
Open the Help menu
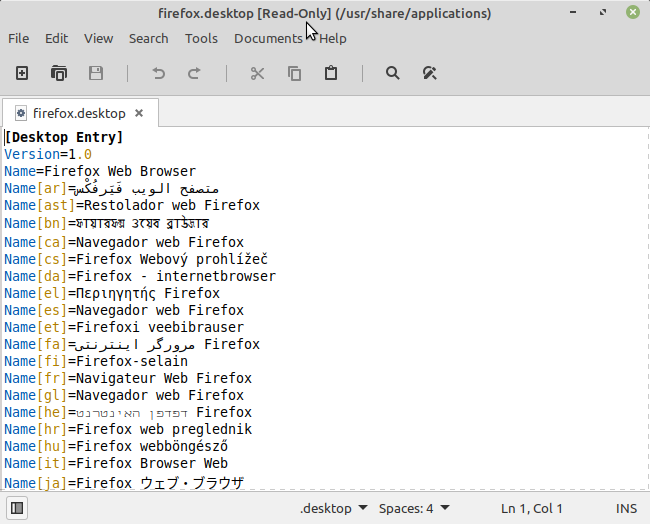coord(332,39)
